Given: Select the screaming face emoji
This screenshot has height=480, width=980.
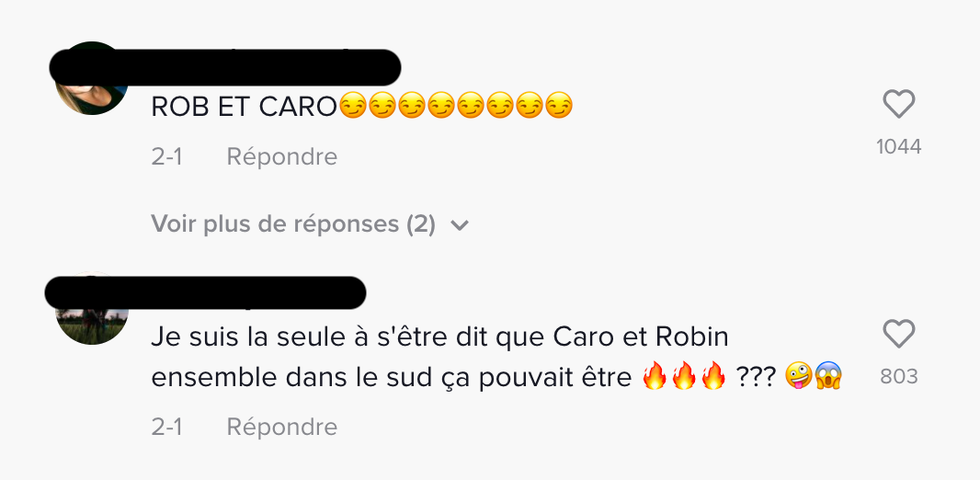Looking at the screenshot, I should [829, 376].
